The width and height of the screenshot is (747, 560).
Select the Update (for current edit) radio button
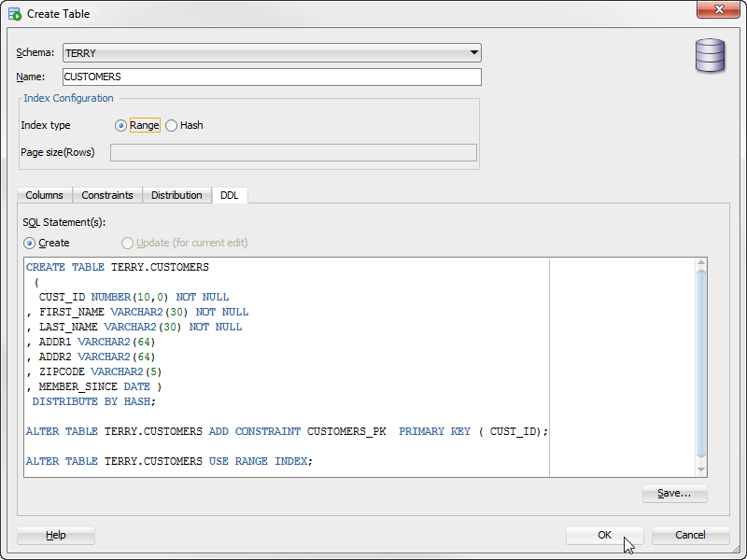127,244
